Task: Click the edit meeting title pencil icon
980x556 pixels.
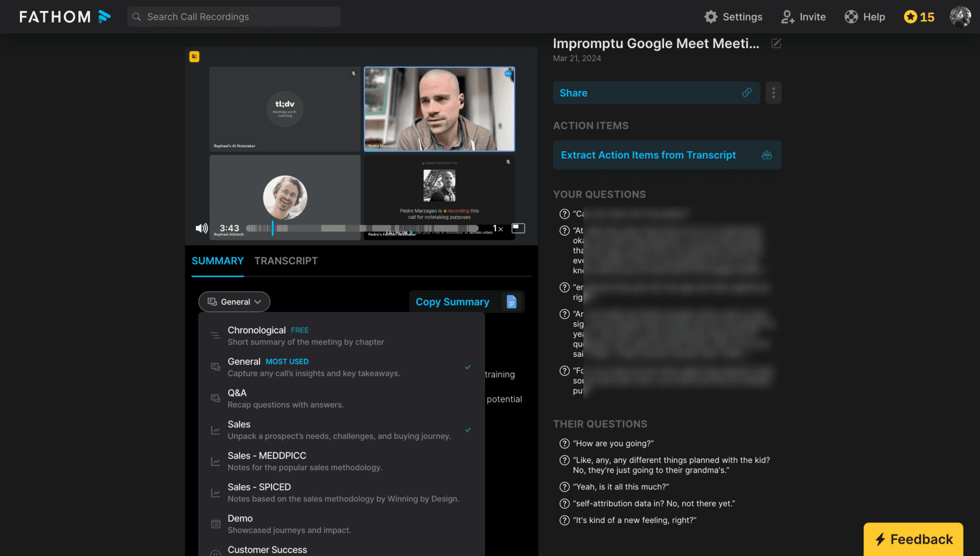Action: (x=776, y=44)
